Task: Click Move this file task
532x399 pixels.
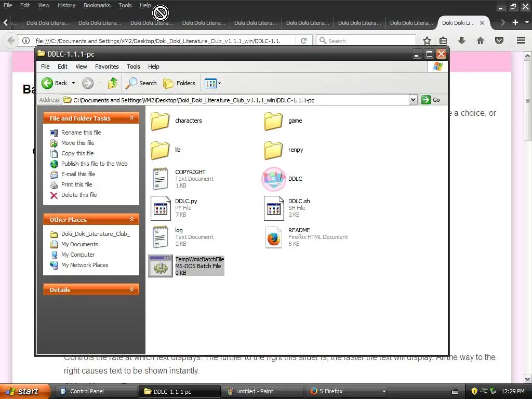Action: point(78,143)
